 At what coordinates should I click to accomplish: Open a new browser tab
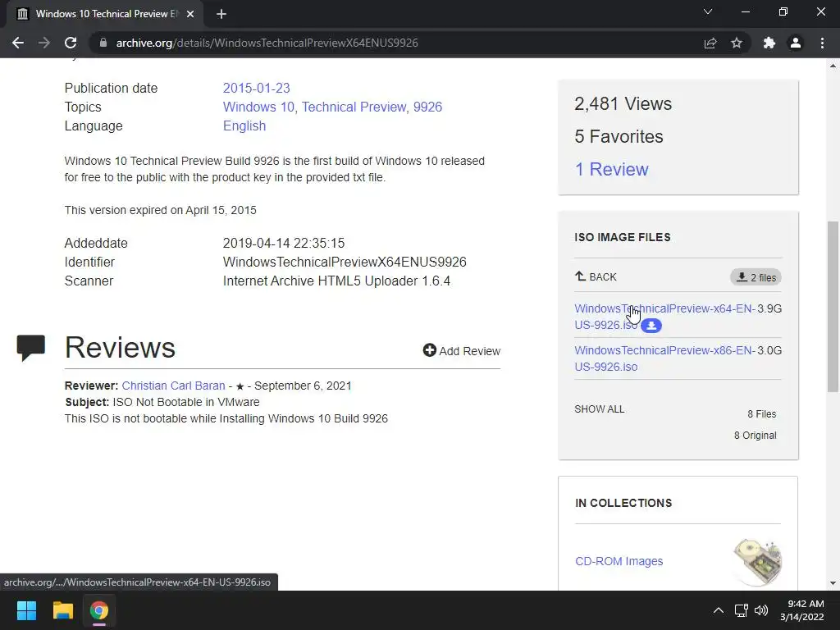[221, 14]
